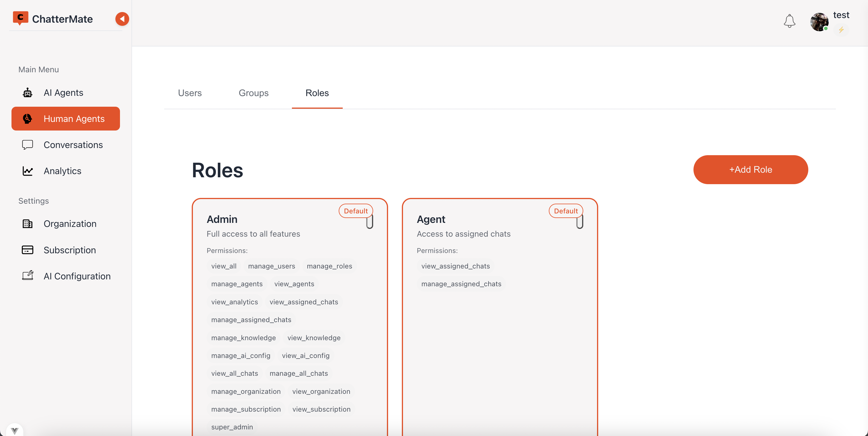868x436 pixels.
Task: Click the AI Configuration icon
Action: click(x=28, y=275)
